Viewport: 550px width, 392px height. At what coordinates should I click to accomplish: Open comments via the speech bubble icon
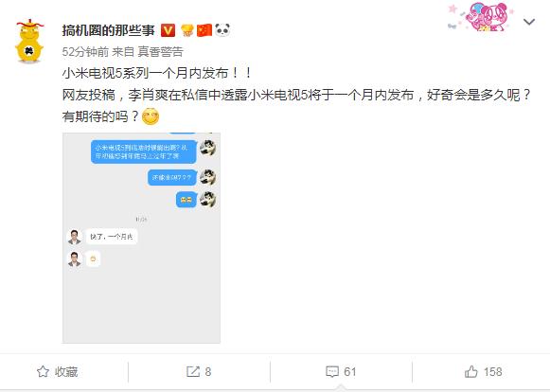point(332,372)
